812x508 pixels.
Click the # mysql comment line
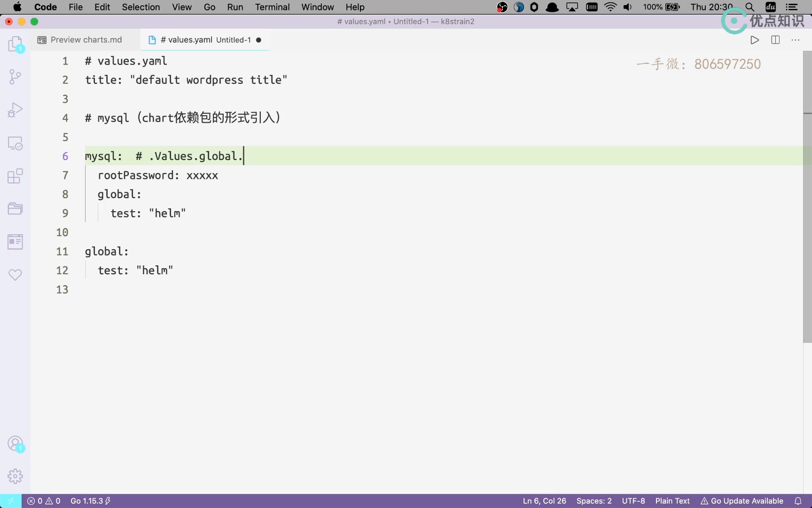[x=183, y=118]
